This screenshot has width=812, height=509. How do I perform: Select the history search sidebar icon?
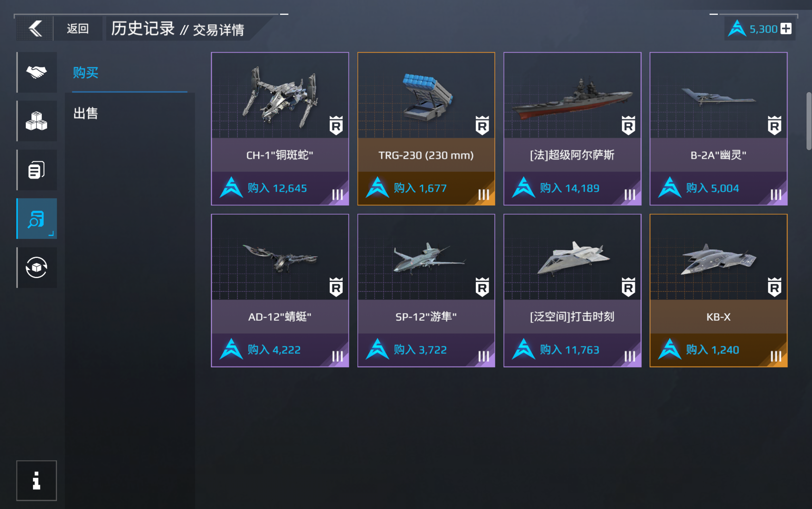(37, 219)
